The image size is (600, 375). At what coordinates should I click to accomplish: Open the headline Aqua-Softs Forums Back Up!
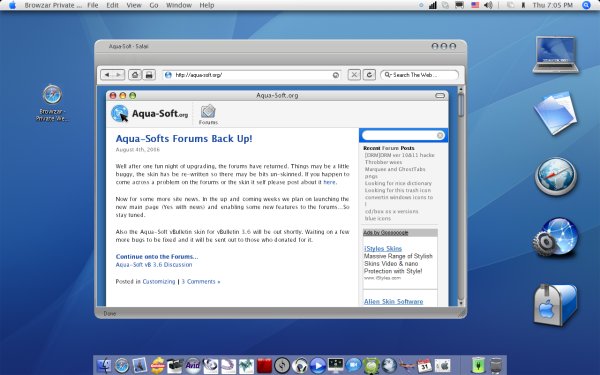[x=184, y=139]
